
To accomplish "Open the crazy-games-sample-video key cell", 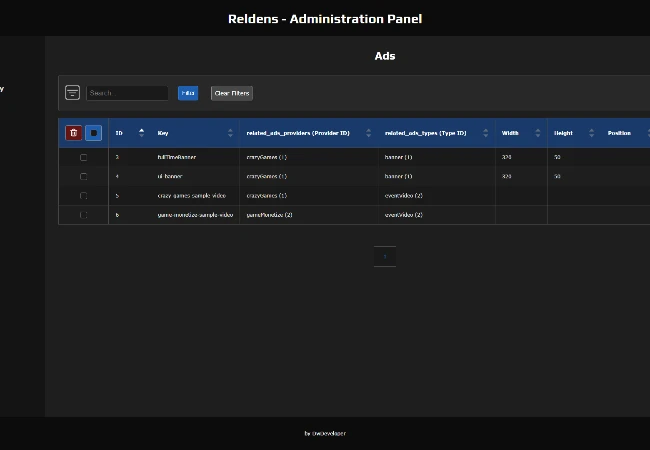I will pos(192,196).
